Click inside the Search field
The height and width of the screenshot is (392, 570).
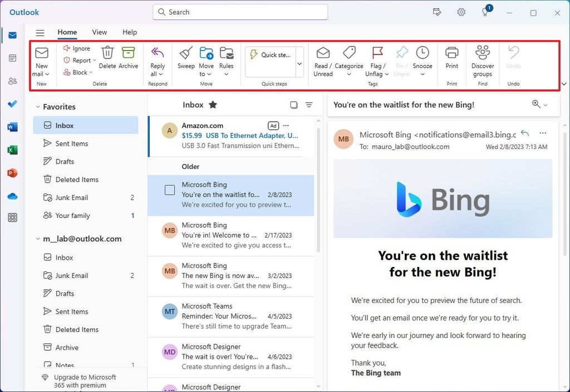tap(239, 12)
